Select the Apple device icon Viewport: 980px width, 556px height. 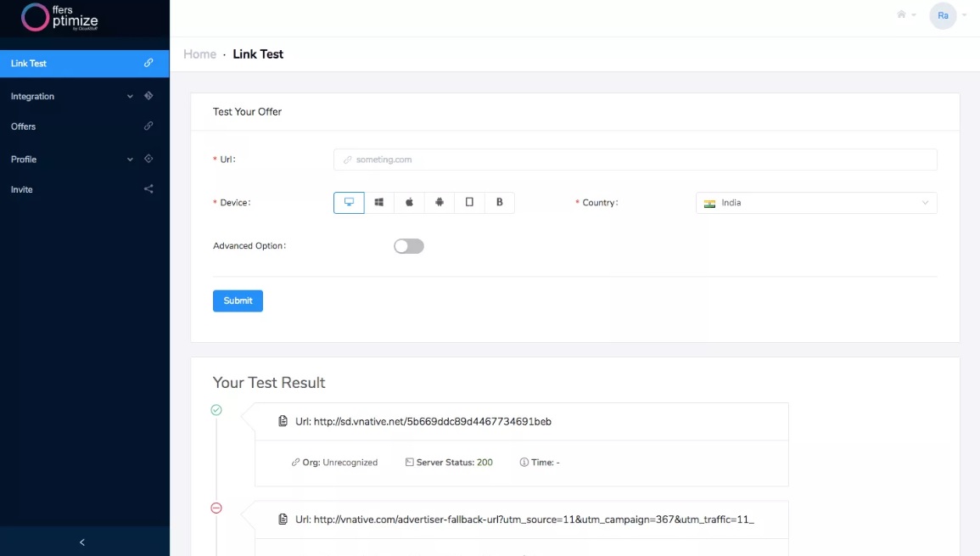[x=409, y=203]
